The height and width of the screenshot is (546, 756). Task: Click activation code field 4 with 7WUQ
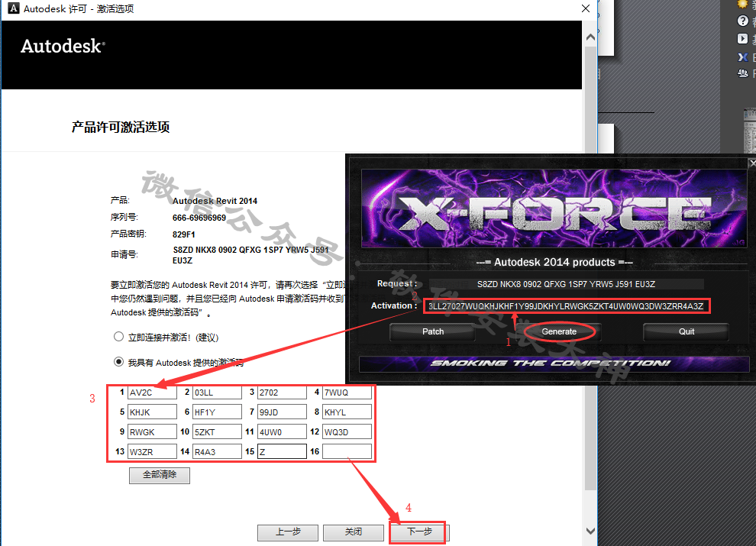click(x=347, y=393)
